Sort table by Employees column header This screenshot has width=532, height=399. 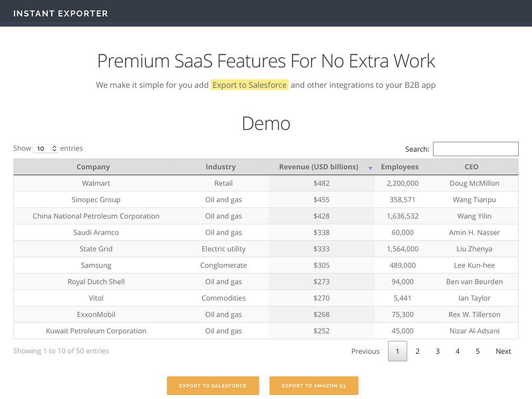click(400, 167)
